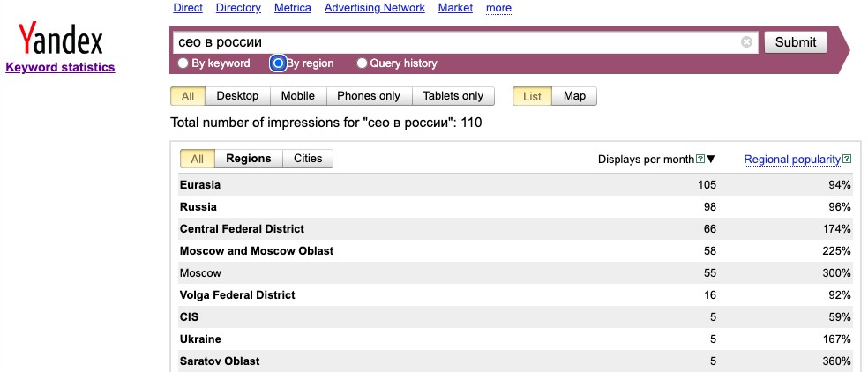Select the CIS row

[x=516, y=317]
